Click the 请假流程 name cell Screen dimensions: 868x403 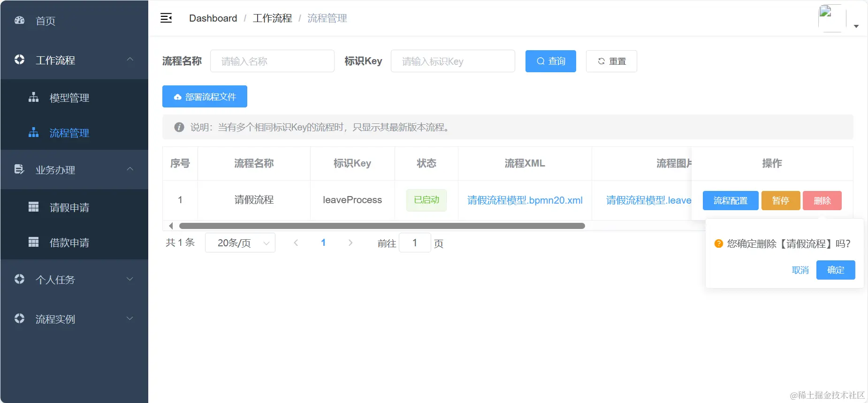coord(254,200)
